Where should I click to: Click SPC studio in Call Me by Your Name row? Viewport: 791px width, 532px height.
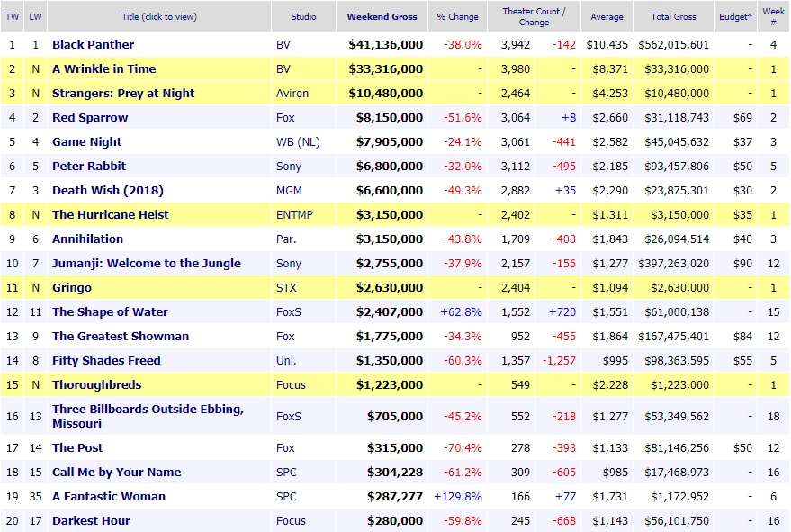pos(286,472)
